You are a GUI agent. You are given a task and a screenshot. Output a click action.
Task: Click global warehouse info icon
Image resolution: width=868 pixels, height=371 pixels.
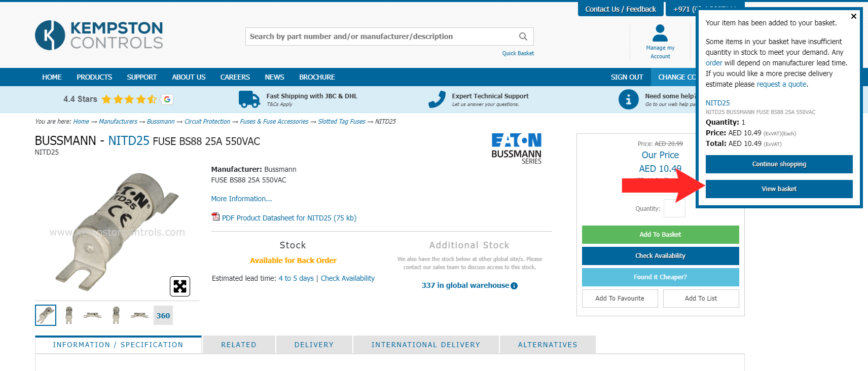[514, 286]
